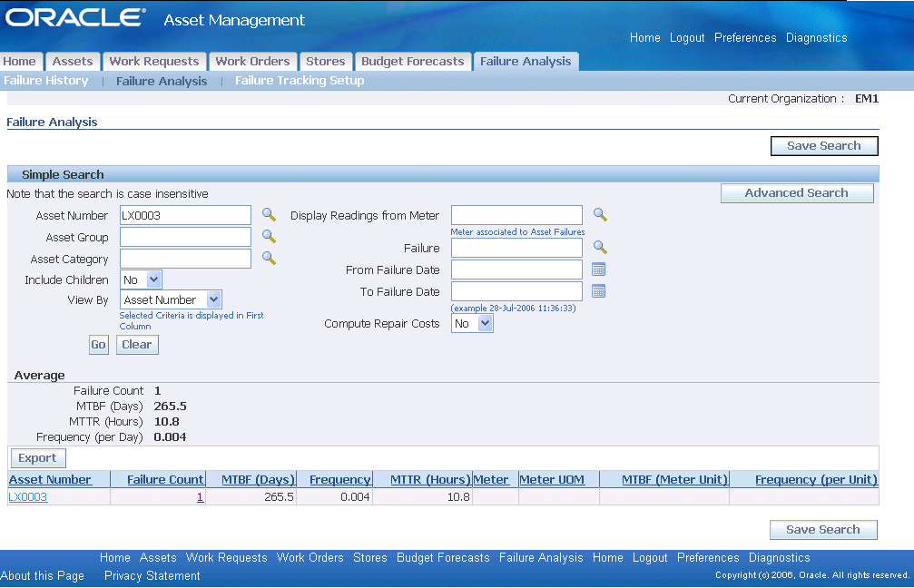Screen dimensions: 914x588
Task: Click footer Work Orders link
Action: pyautogui.click(x=310, y=558)
